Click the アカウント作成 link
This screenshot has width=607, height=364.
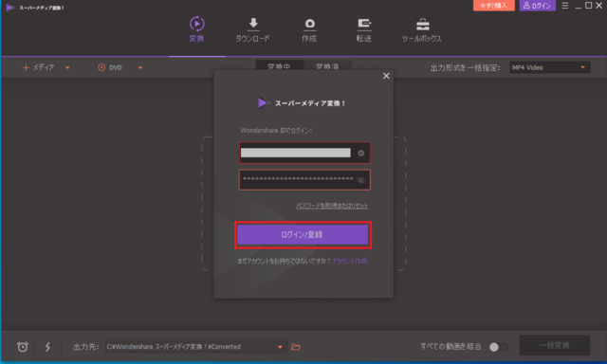pos(350,261)
